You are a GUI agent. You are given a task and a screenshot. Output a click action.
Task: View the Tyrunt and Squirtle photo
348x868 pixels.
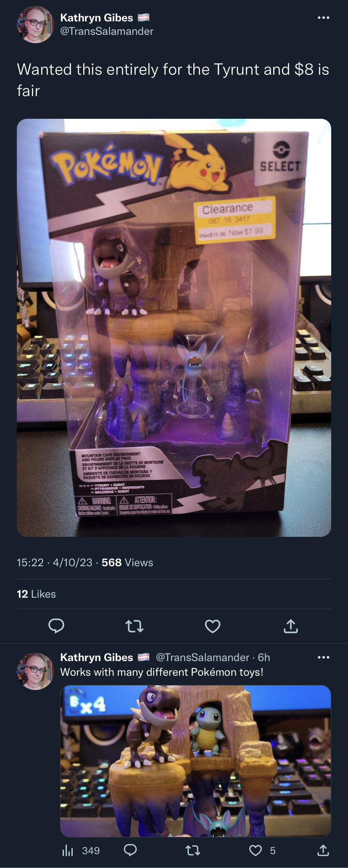[x=196, y=761]
